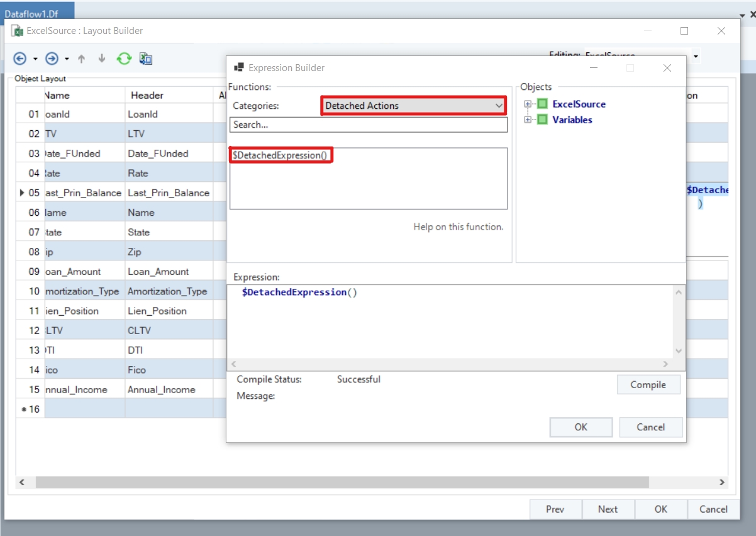Click the green ExcelSource object icon
The image size is (756, 536).
(x=542, y=104)
